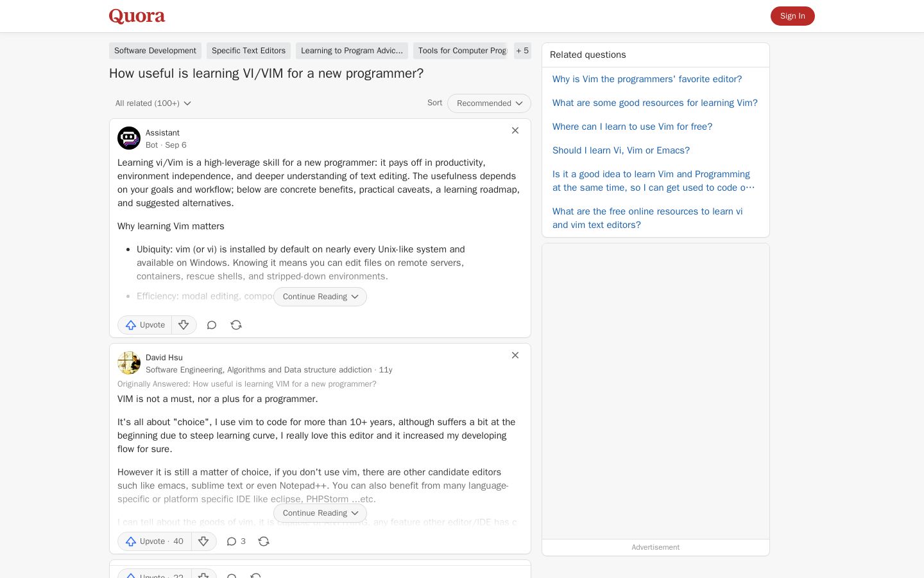This screenshot has height=578, width=924.
Task: Downvote David Hsu's answer
Action: 203,541
